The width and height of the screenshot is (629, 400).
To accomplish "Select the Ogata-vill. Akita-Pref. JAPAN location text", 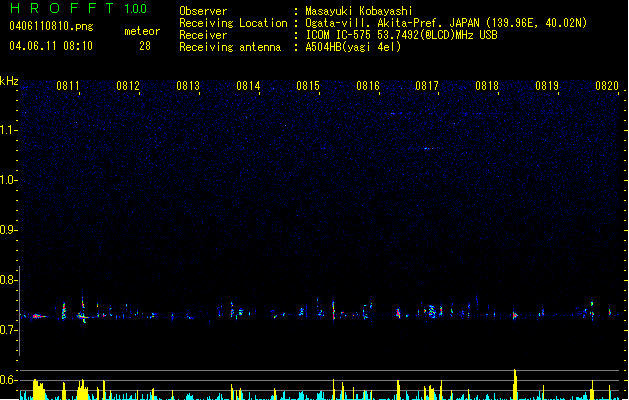I will click(x=446, y=23).
